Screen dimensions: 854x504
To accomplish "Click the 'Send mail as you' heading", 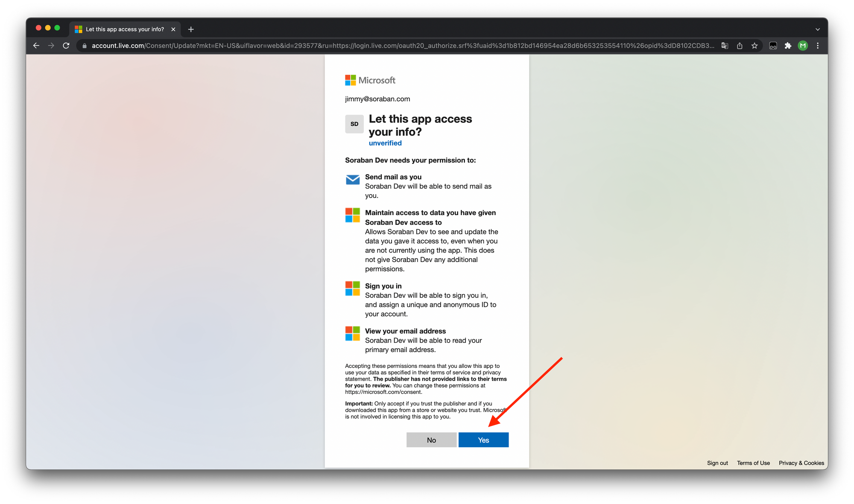I will (x=393, y=177).
